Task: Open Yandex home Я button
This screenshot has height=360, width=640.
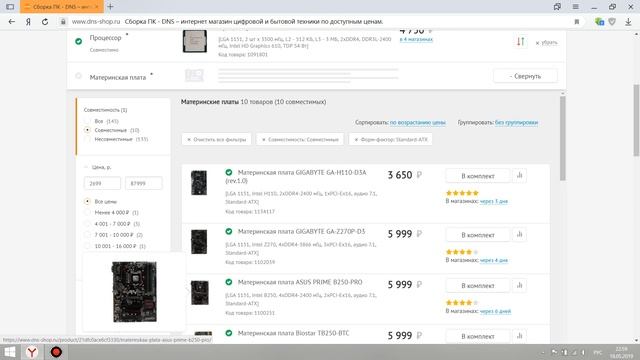Action: pyautogui.click(x=28, y=22)
